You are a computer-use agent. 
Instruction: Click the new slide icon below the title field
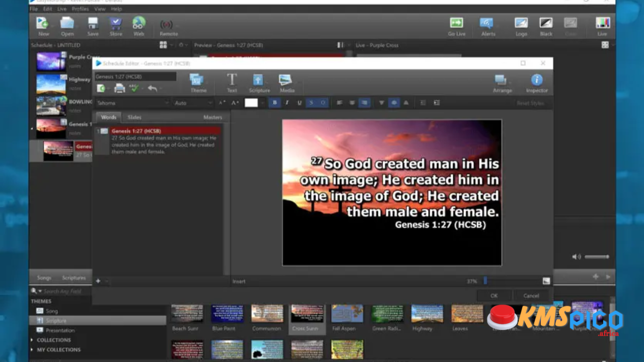coord(101,88)
